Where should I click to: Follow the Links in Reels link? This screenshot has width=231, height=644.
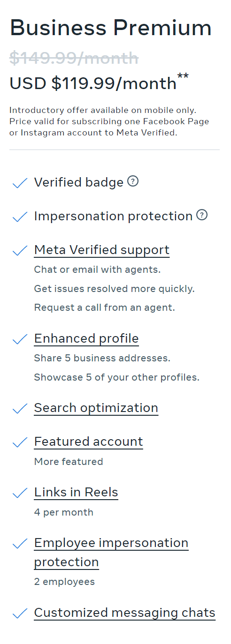(x=76, y=492)
